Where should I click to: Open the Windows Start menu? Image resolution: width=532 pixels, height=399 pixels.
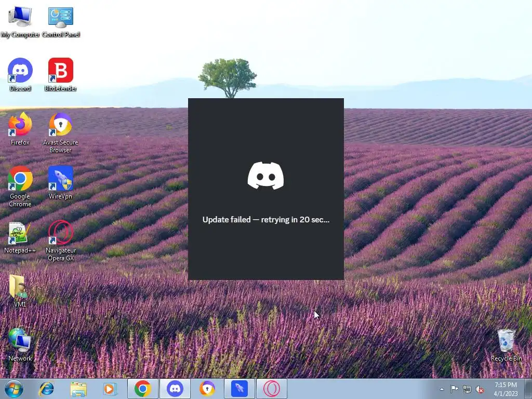point(14,389)
